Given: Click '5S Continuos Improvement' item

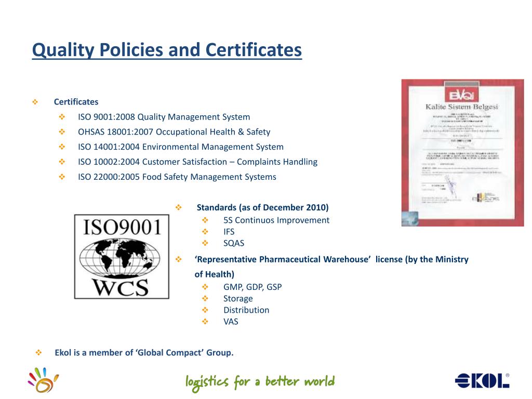Looking at the screenshot, I should (276, 220).
